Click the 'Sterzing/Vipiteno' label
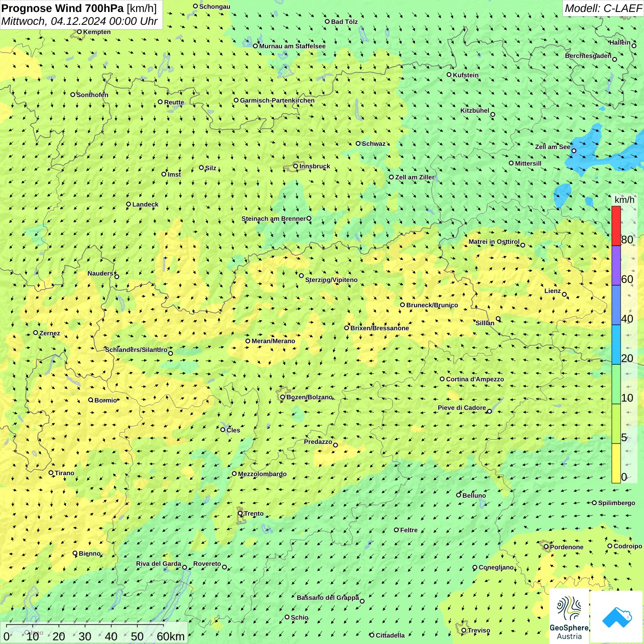 [331, 280]
